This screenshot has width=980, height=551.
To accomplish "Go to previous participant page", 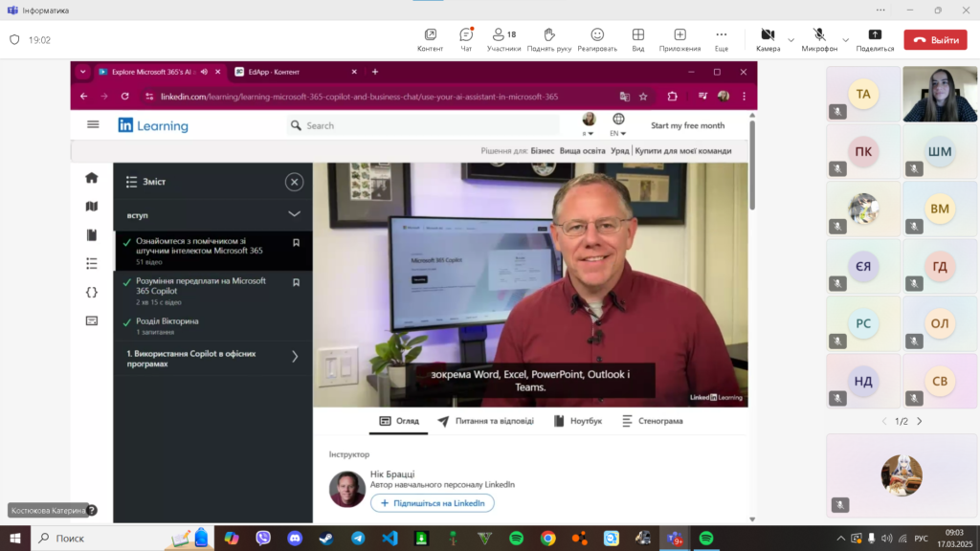I will coord(883,421).
